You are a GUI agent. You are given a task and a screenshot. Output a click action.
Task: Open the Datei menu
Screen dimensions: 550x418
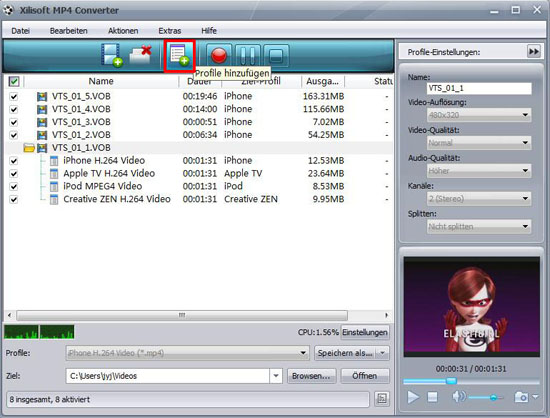(20, 31)
